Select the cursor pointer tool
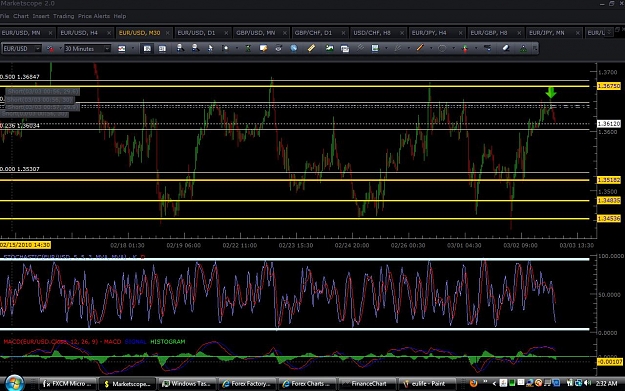Image resolution: width=625 pixels, height=391 pixels. 210,48
